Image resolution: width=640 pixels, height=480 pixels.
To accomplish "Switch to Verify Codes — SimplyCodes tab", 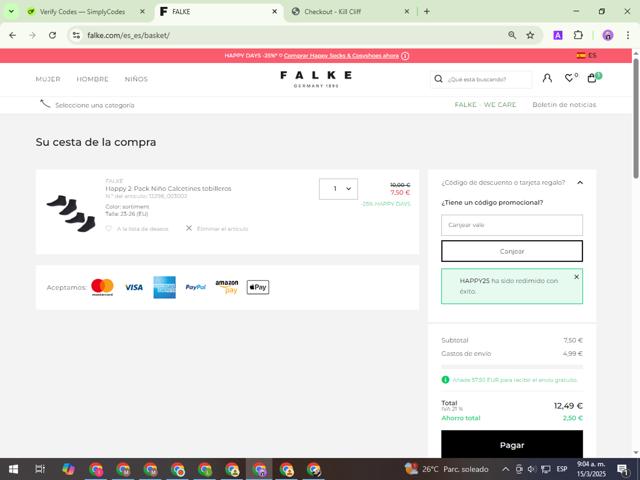I will 82,11.
